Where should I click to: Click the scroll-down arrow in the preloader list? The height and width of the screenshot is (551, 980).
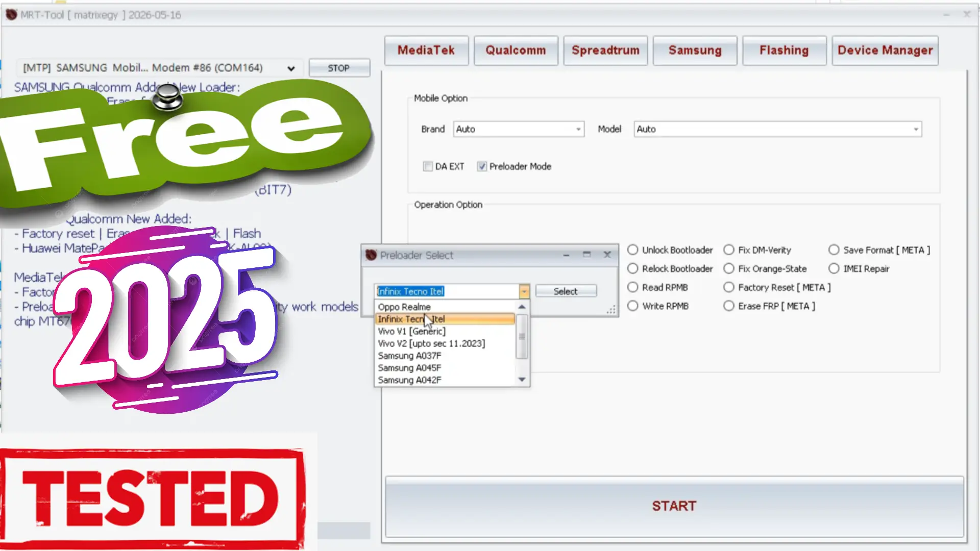coord(522,380)
